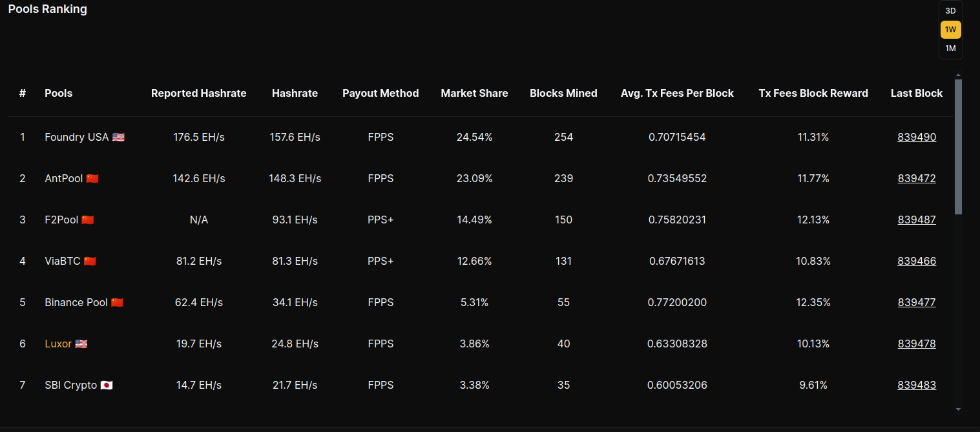Click the 14.49% market share value
The image size is (980, 432).
[474, 220]
